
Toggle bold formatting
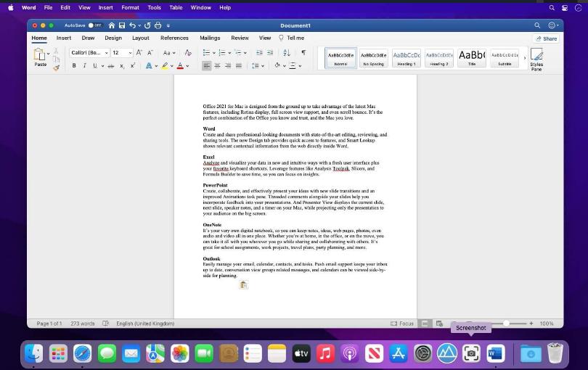tap(74, 65)
